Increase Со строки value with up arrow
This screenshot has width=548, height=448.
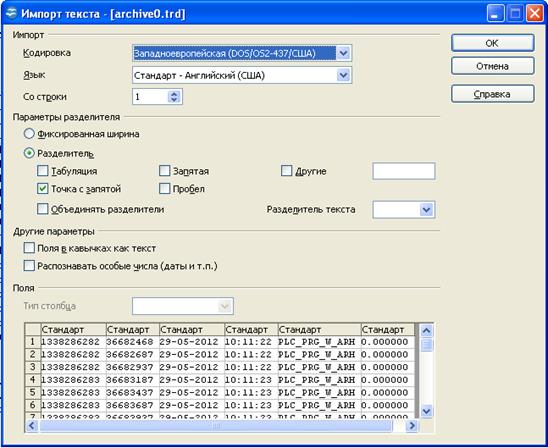[174, 93]
